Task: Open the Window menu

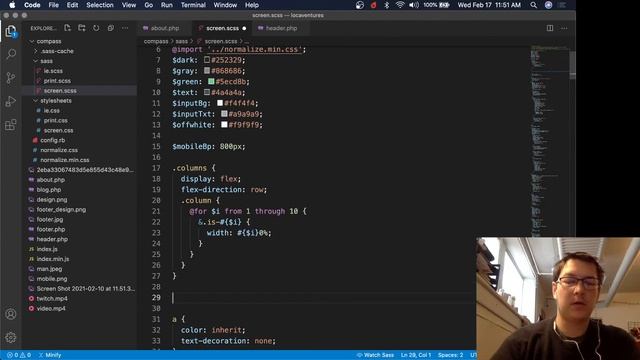Action: pos(225,5)
